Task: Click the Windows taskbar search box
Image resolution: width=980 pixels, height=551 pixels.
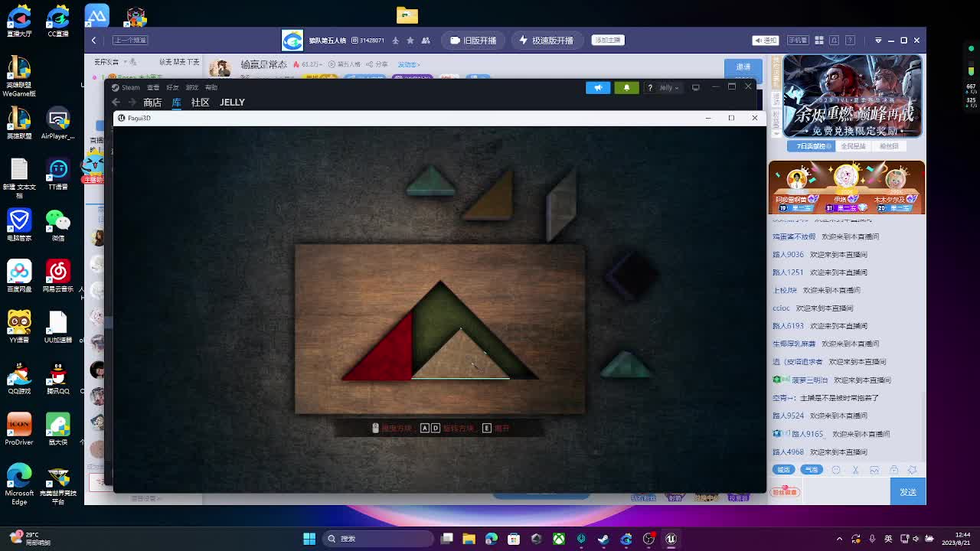Action: tap(379, 539)
